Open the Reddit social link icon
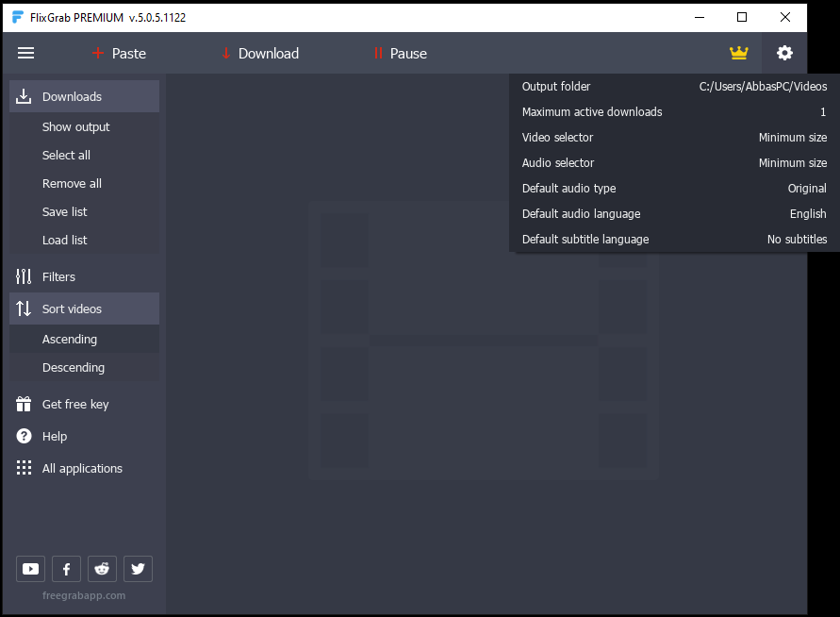The width and height of the screenshot is (840, 617). tap(102, 569)
